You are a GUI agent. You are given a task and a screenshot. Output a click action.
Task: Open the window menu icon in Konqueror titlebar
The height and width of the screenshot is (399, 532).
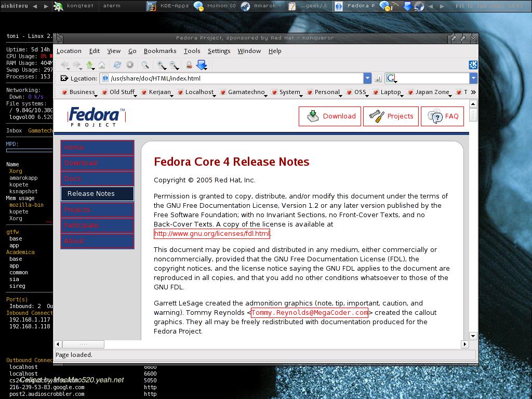tap(59, 38)
